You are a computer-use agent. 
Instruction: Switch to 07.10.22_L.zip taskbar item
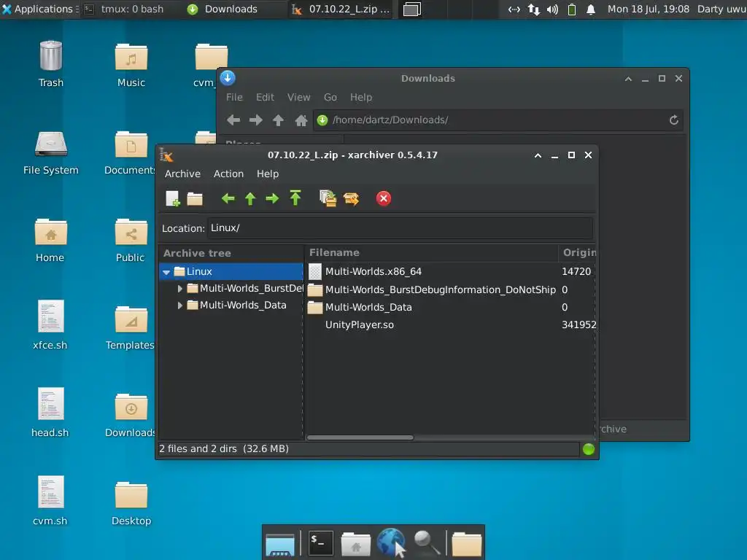[x=341, y=9]
